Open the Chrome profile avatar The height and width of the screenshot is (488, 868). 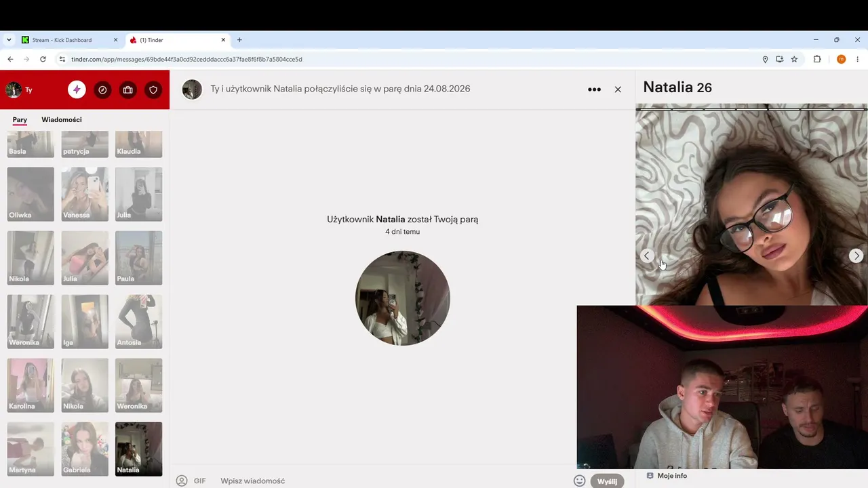841,59
